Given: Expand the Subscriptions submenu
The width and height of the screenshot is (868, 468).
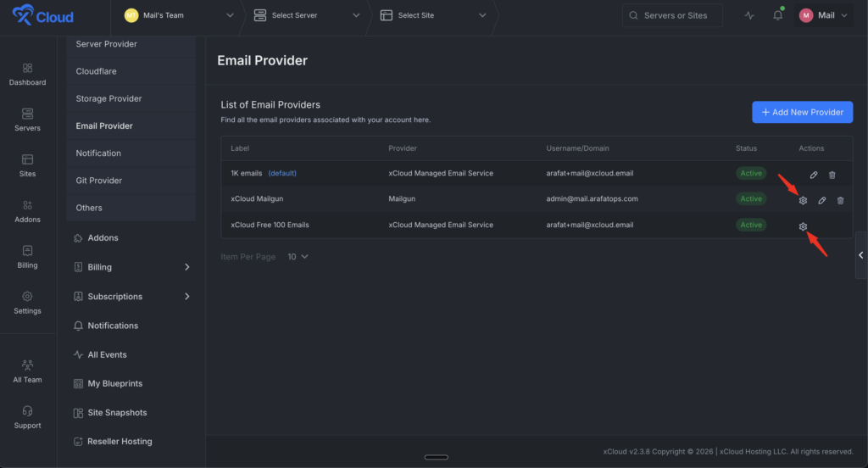Looking at the screenshot, I should [131, 297].
